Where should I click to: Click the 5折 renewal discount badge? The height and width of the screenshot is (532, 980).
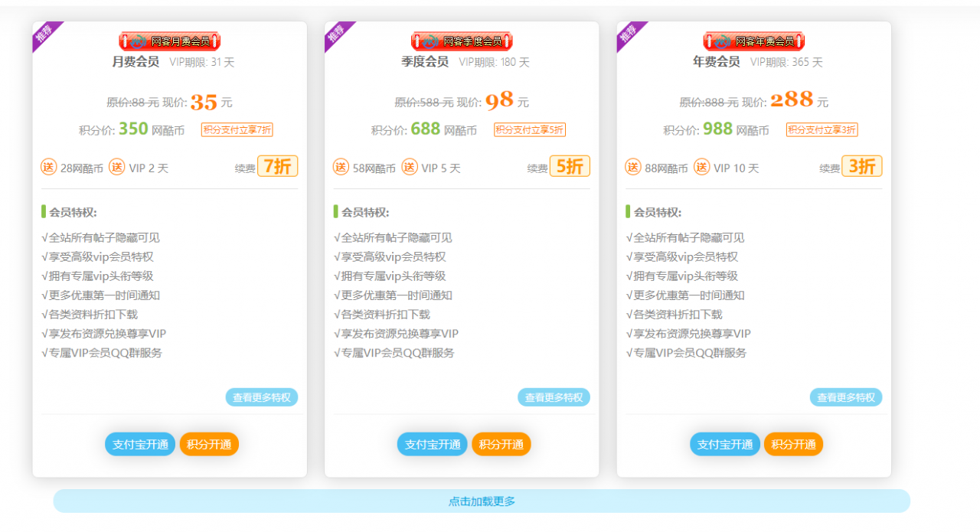(570, 166)
